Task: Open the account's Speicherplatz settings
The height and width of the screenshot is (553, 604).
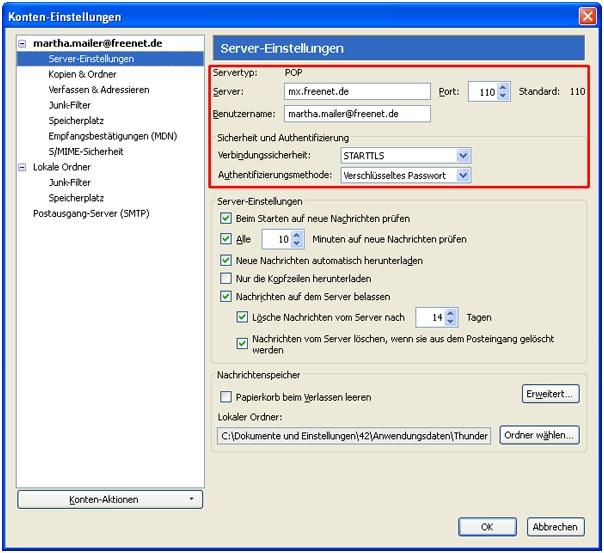Action: [76, 121]
